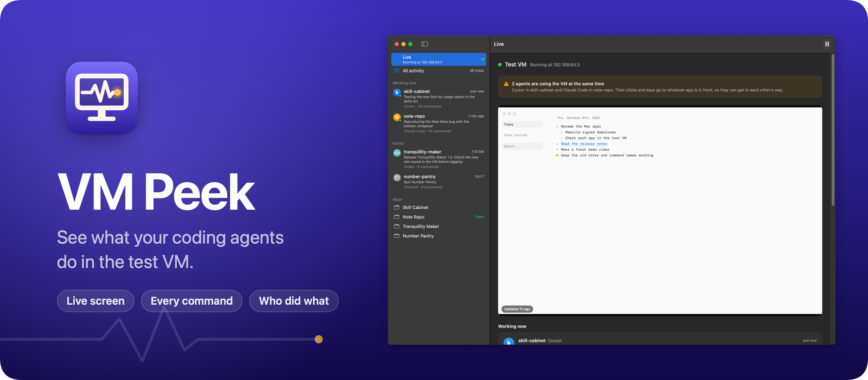Click the skill-cabinet Cursor agent icon
The image size is (868, 380).
tap(397, 93)
